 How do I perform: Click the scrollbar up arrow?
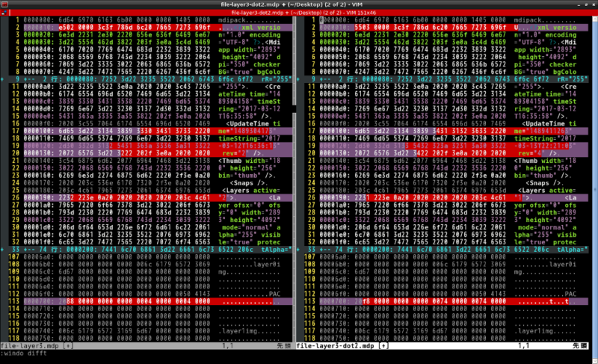(x=595, y=19)
